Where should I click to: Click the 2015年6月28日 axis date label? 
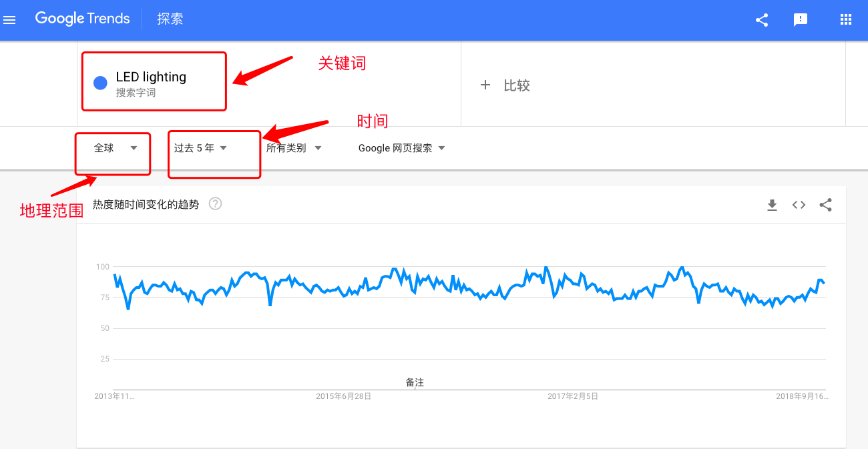tap(343, 396)
